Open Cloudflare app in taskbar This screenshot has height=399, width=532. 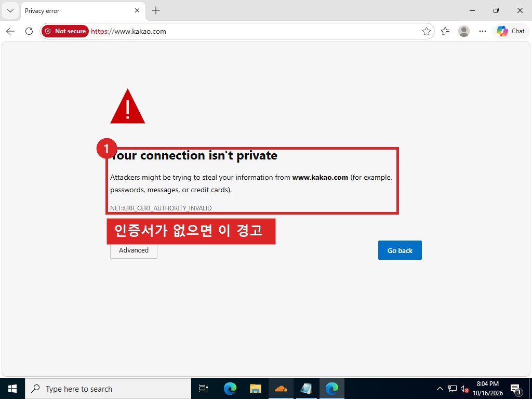click(x=281, y=389)
